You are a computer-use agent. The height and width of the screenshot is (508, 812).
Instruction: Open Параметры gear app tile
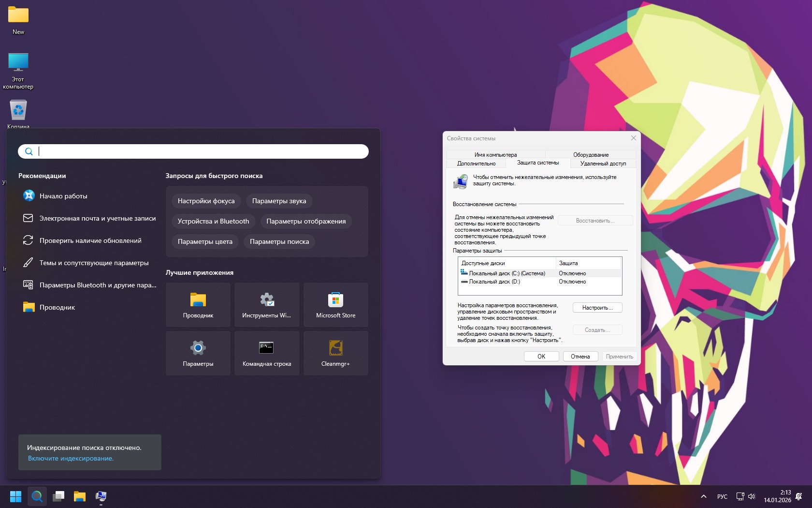click(198, 353)
